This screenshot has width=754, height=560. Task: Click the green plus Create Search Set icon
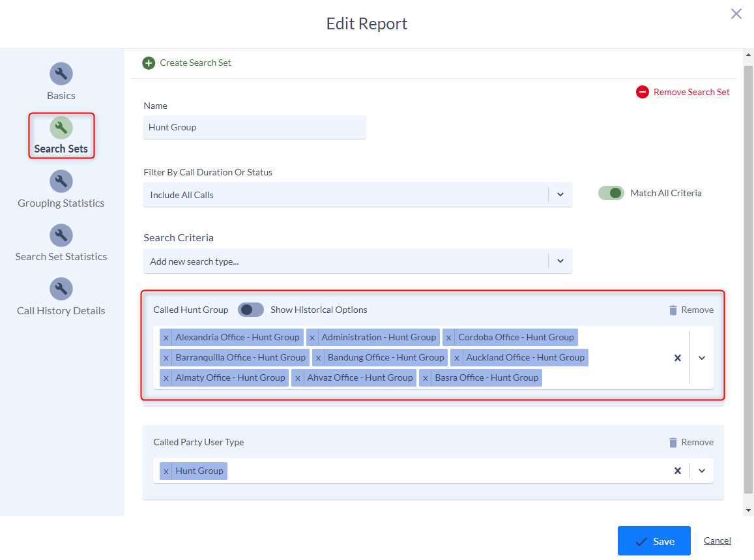pos(149,63)
